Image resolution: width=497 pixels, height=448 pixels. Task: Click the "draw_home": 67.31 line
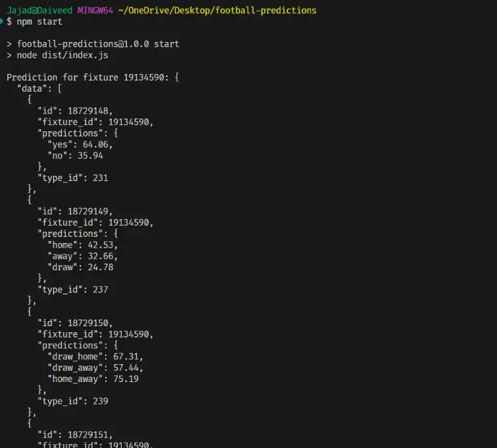click(x=95, y=356)
